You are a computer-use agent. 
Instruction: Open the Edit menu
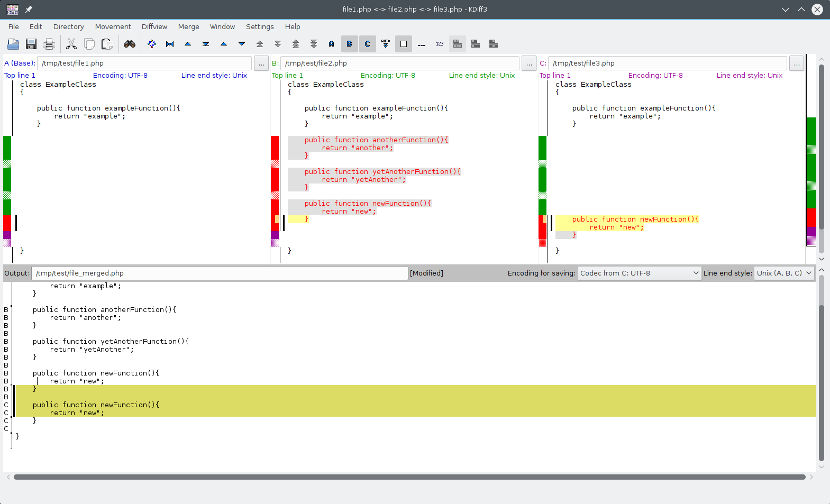(x=36, y=26)
